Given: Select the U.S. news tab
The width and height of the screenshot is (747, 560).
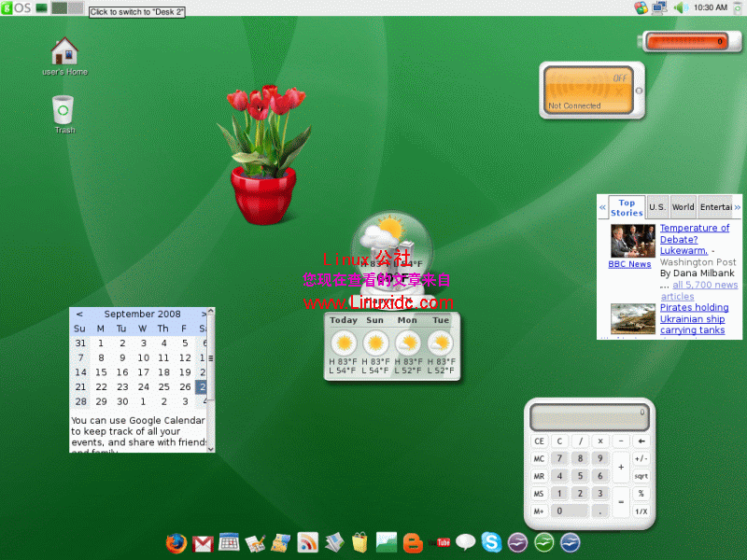Looking at the screenshot, I should [x=656, y=206].
